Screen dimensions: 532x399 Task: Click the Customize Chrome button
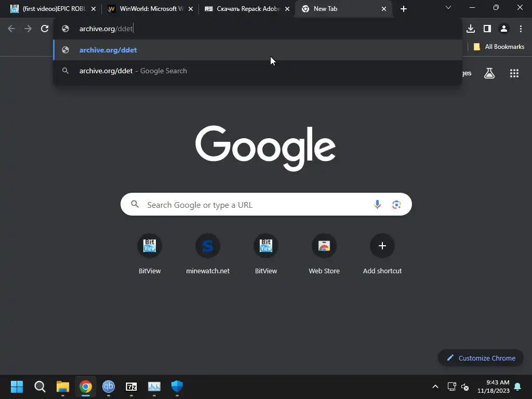481,358
